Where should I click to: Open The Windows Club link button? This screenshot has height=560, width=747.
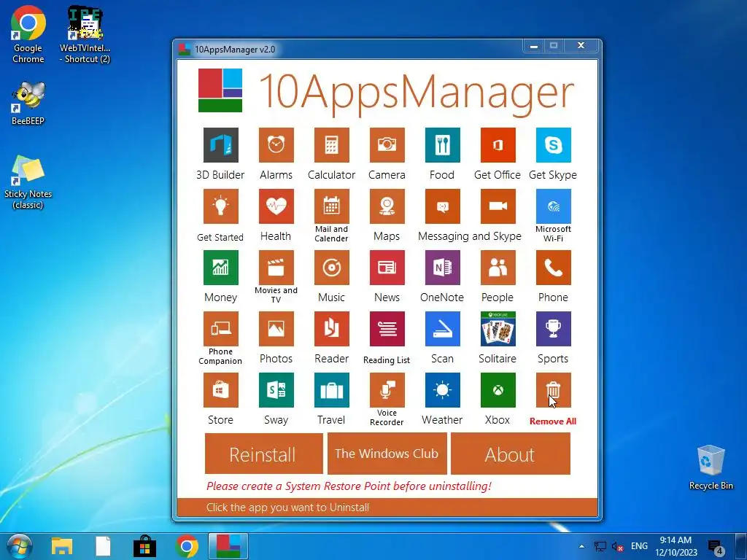(387, 454)
